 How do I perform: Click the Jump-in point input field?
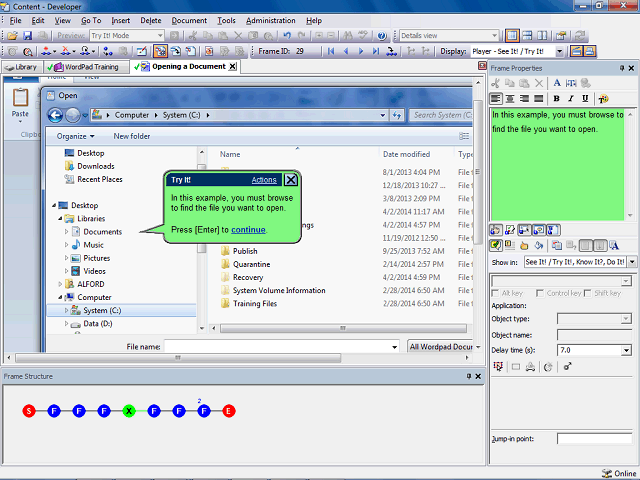pyautogui.click(x=594, y=439)
